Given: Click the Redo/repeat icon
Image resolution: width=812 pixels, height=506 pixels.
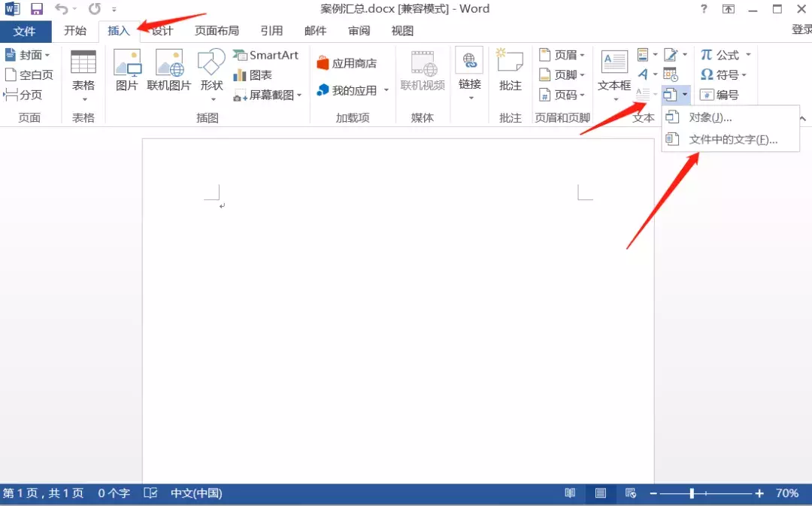Looking at the screenshot, I should coord(94,9).
